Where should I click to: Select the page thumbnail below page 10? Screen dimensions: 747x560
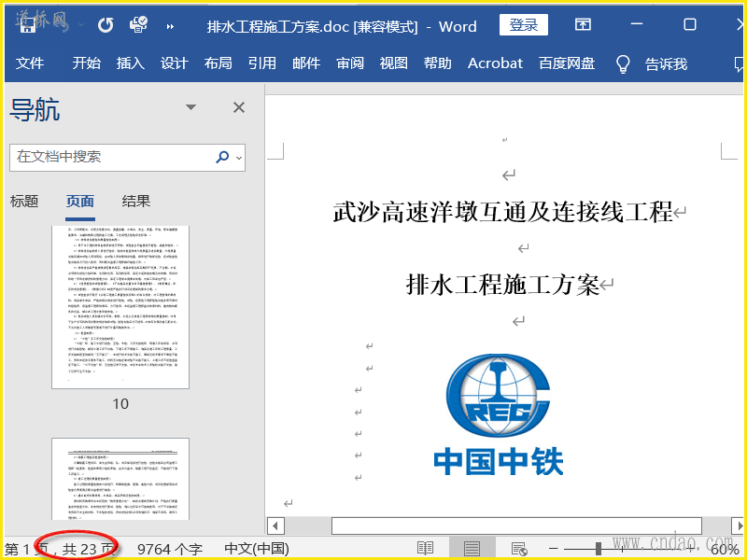click(120, 479)
